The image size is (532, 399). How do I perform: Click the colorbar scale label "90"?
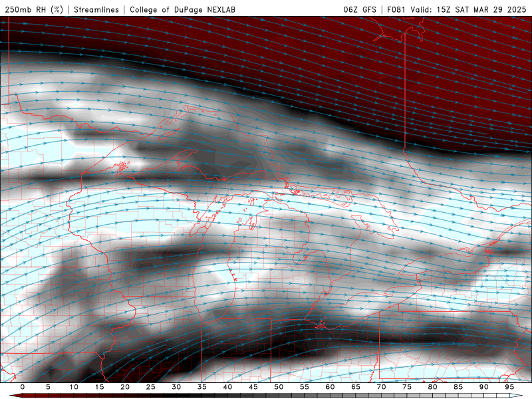click(483, 387)
